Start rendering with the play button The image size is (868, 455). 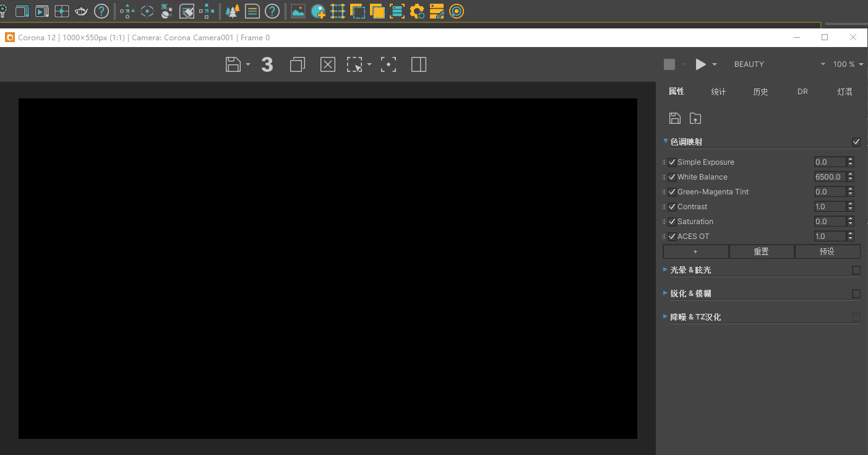point(700,64)
